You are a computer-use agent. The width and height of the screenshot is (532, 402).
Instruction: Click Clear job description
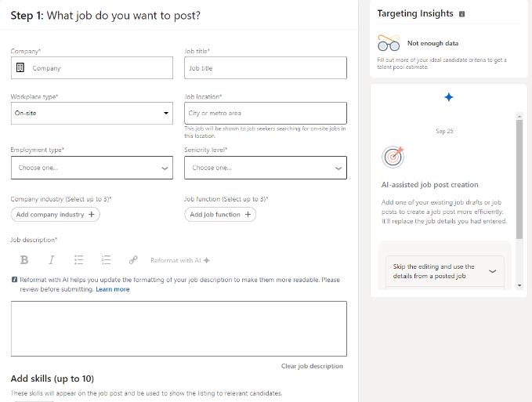coord(312,366)
